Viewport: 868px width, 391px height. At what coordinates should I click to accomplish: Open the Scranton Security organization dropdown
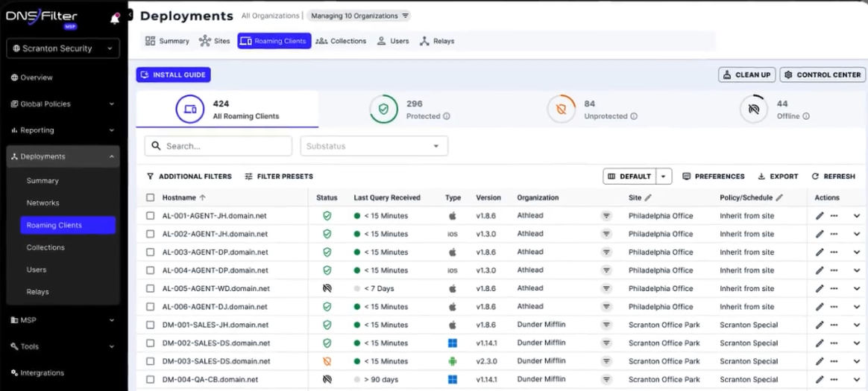point(63,48)
